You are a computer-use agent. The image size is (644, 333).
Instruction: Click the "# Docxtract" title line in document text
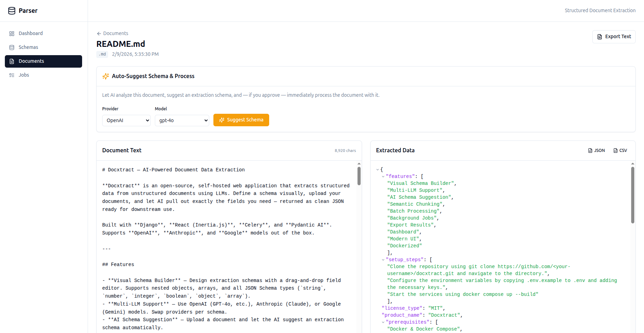pyautogui.click(x=174, y=170)
